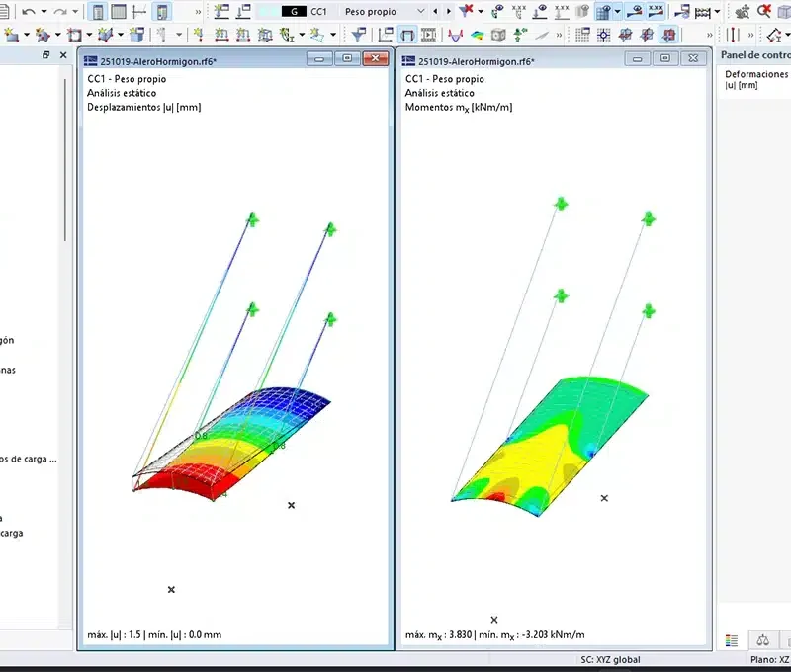Click the new solid block icon
Viewport: 791px width, 672px height.
tap(136, 35)
